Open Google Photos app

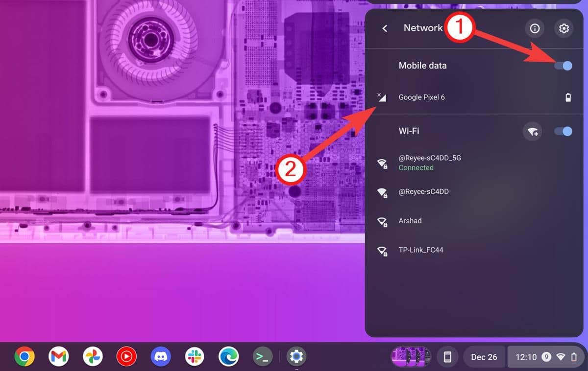point(93,357)
